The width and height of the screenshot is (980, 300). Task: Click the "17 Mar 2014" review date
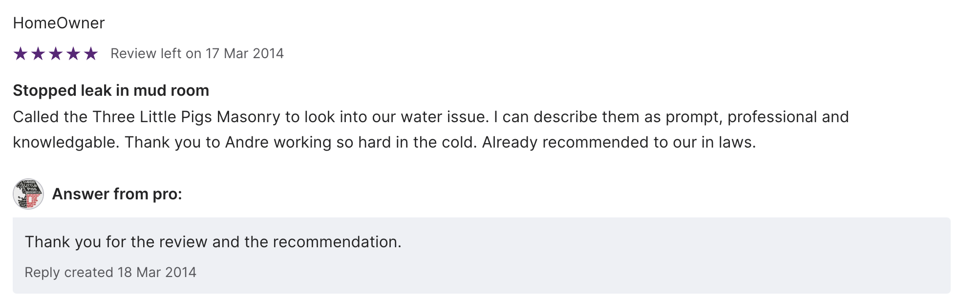[x=244, y=53]
